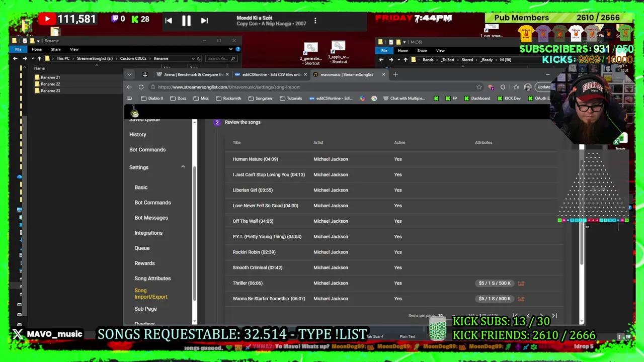Open Chat with Multiple bookmark

click(404, 99)
